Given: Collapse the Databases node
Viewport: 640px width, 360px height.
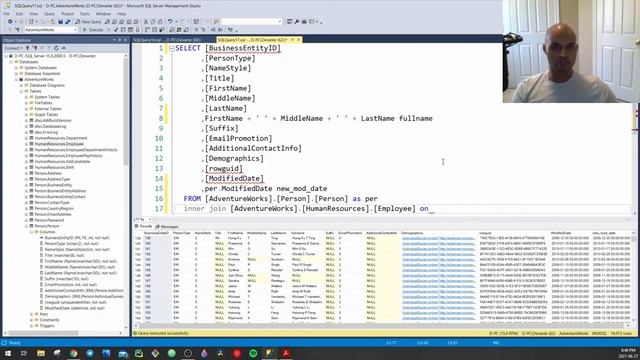Looking at the screenshot, I should (11, 62).
